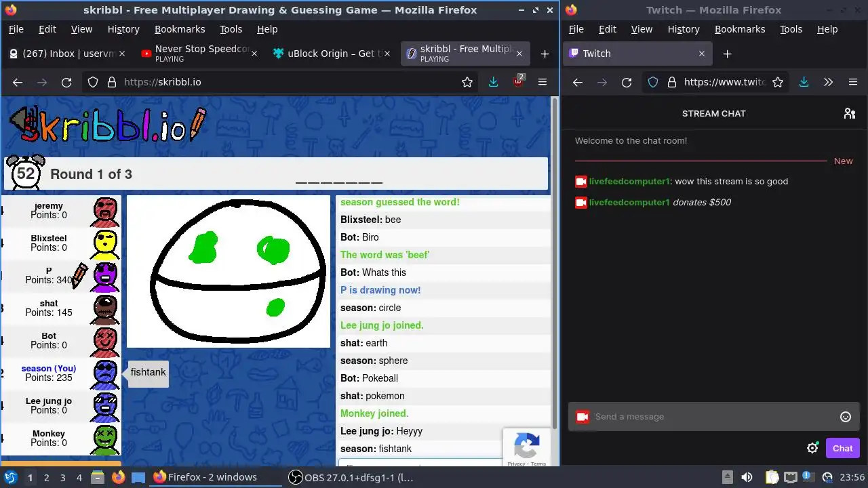Image resolution: width=868 pixels, height=488 pixels.
Task: Click the skribbl.io logo
Action: (x=108, y=125)
